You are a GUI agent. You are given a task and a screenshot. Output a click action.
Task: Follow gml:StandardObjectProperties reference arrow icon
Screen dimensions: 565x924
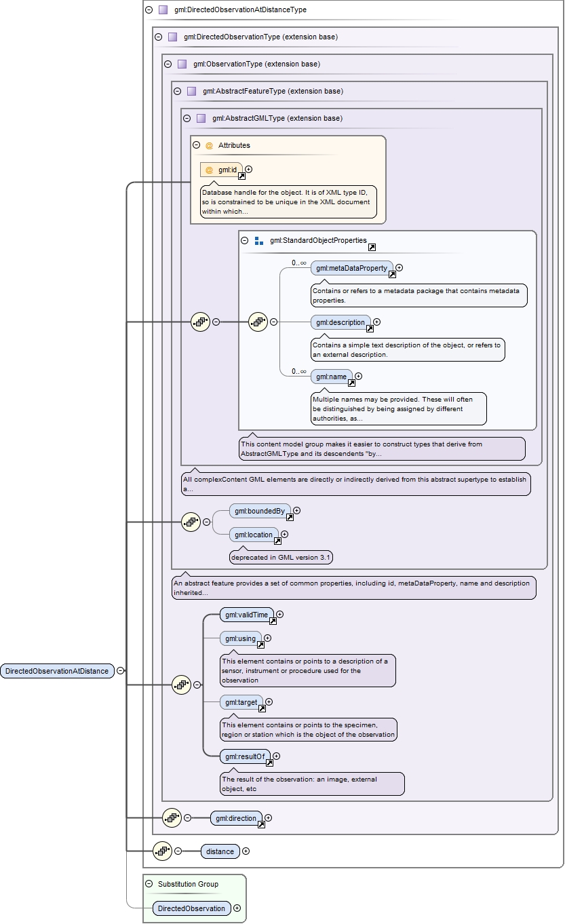click(372, 248)
